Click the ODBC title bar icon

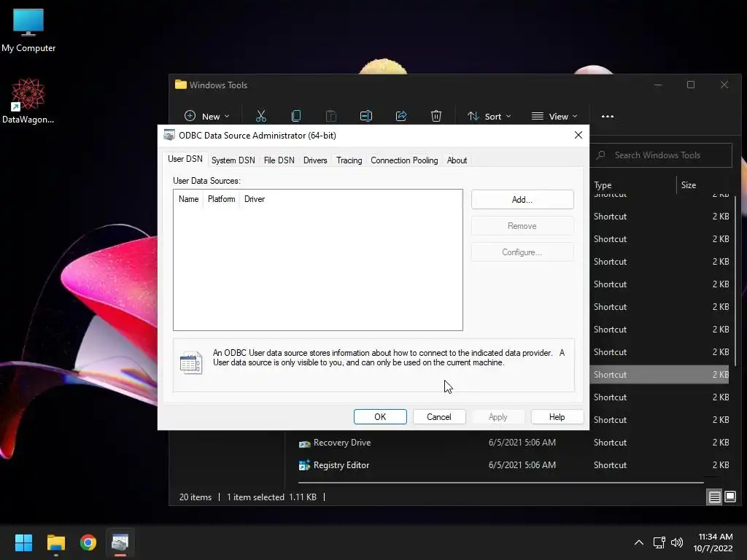[169, 135]
